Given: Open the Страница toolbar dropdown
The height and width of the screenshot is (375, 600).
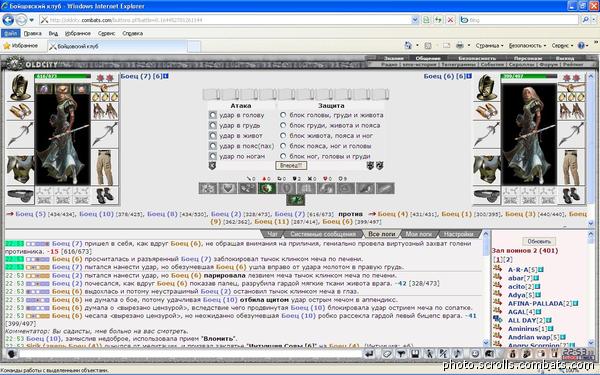Looking at the screenshot, I should coord(489,46).
